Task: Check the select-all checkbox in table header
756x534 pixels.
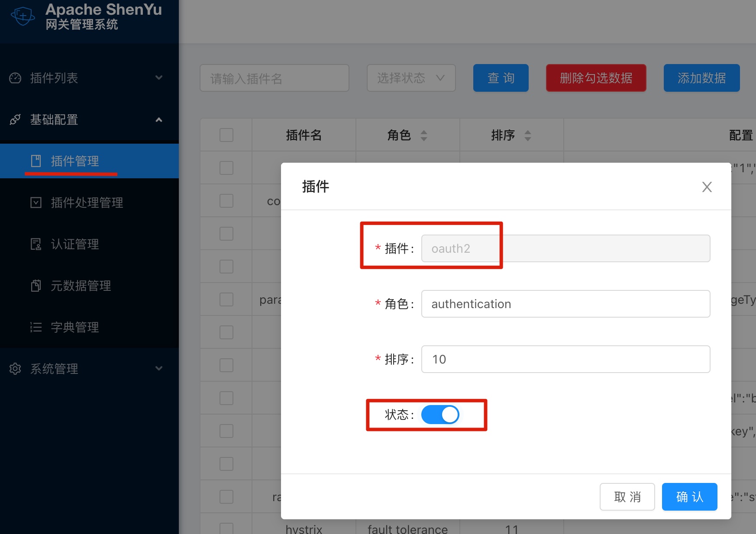Action: [x=226, y=135]
